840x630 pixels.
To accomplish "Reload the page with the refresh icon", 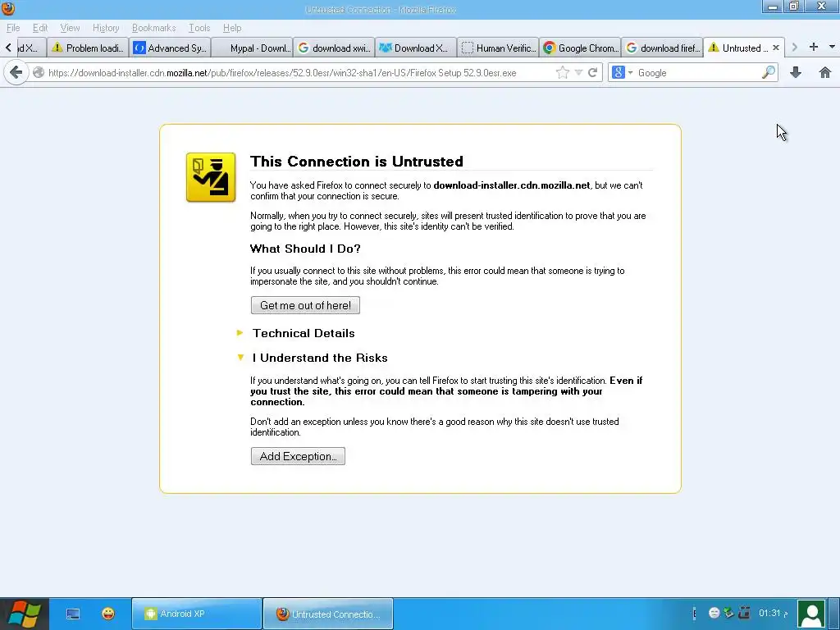I will [x=592, y=73].
